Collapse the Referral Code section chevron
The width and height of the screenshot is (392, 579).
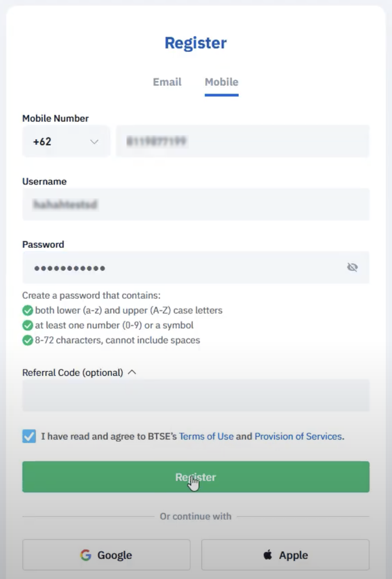[x=132, y=373]
